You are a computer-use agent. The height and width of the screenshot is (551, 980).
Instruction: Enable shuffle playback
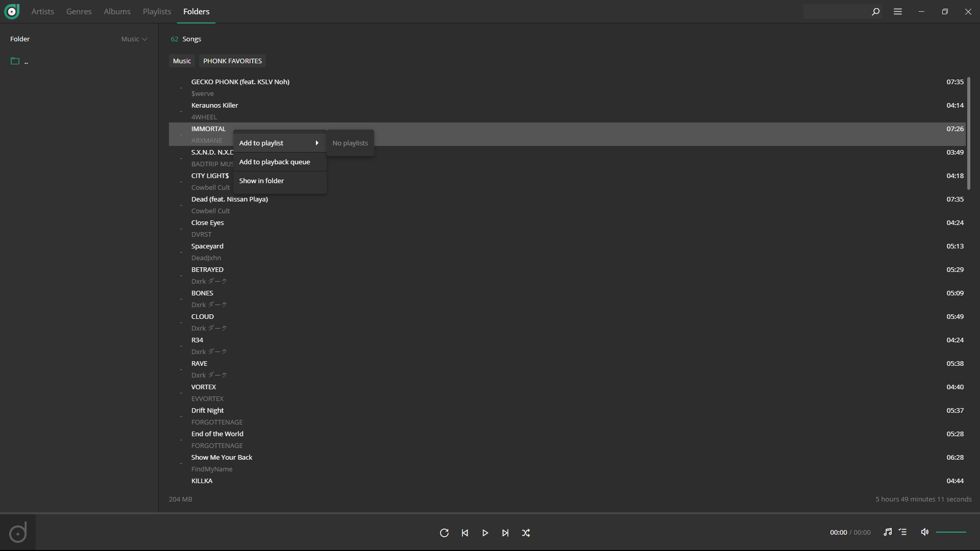(526, 533)
